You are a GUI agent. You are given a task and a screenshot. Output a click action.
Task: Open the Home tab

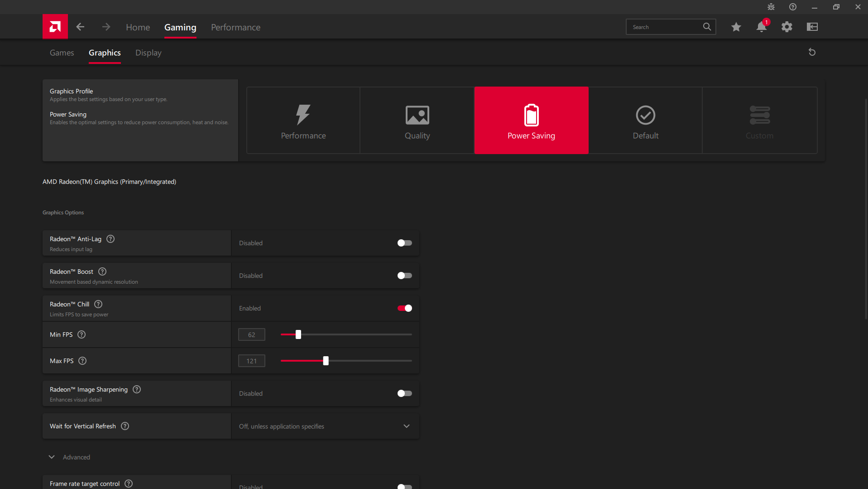pyautogui.click(x=138, y=27)
